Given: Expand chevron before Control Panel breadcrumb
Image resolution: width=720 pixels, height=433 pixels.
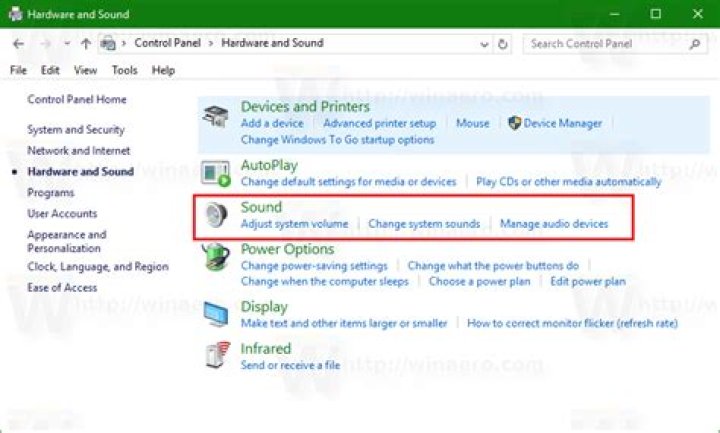Looking at the screenshot, I should point(124,44).
